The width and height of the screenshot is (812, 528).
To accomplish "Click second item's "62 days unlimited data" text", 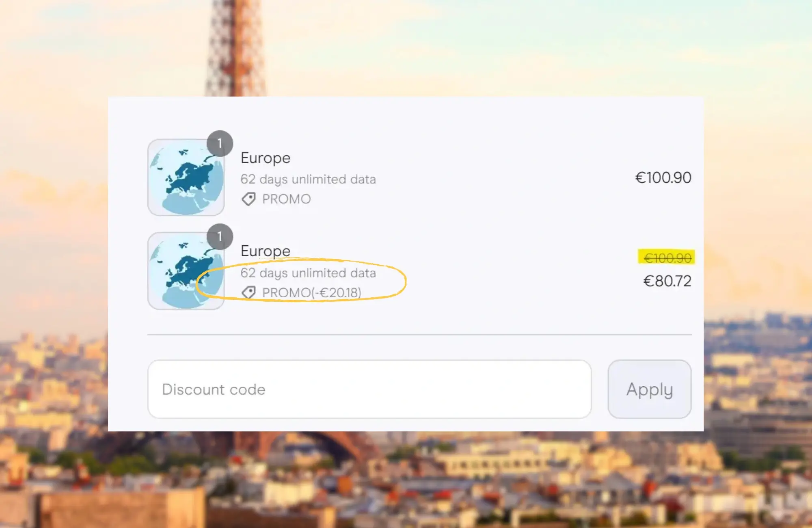I will pyautogui.click(x=308, y=273).
